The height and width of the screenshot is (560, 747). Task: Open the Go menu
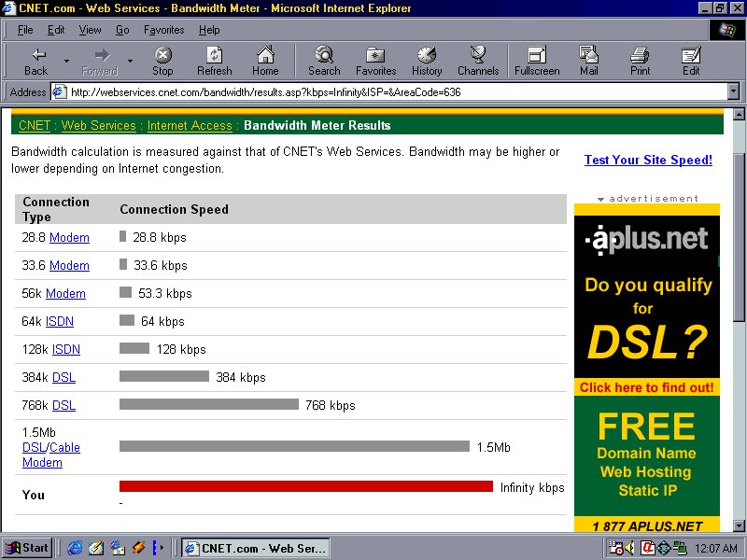pyautogui.click(x=122, y=30)
